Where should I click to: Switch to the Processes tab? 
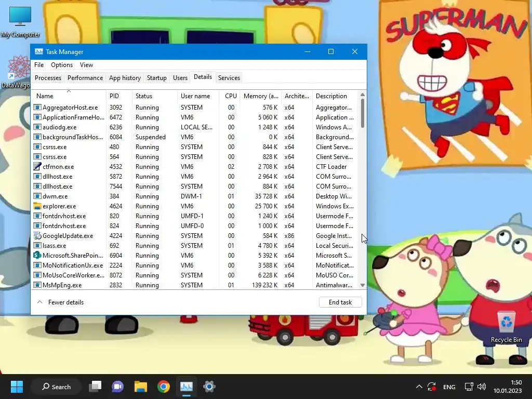[x=48, y=78]
